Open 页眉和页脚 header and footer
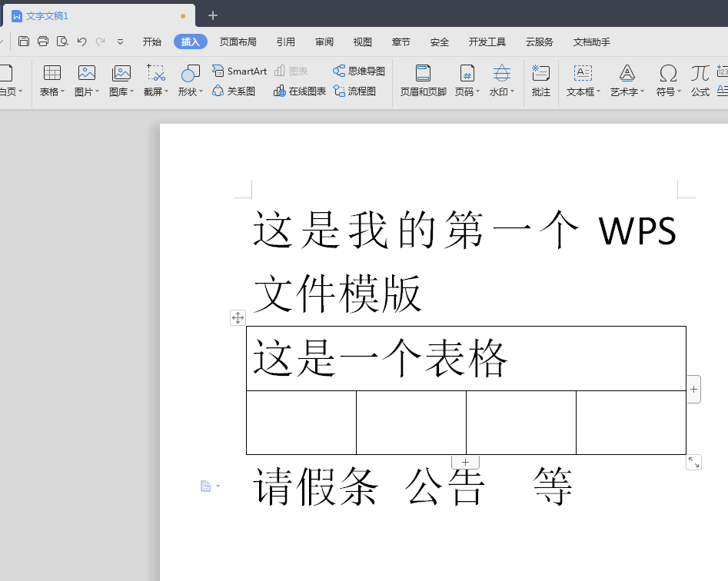 [x=423, y=81]
